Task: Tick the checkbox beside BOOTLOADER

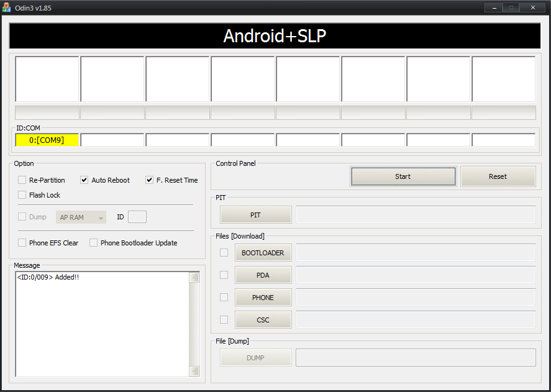Action: point(224,252)
